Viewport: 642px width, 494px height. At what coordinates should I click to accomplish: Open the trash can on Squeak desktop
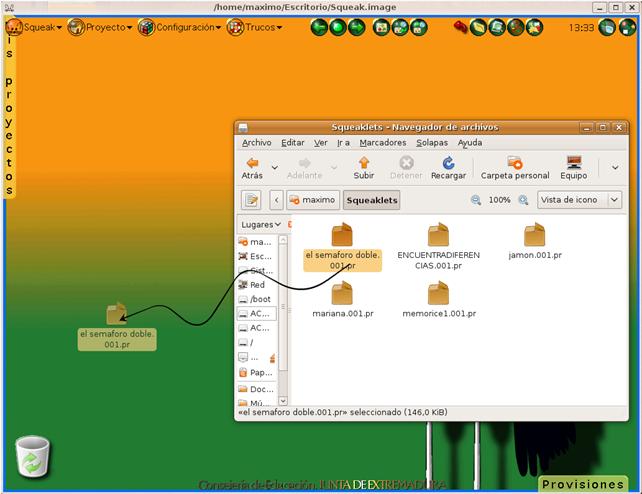pyautogui.click(x=33, y=458)
